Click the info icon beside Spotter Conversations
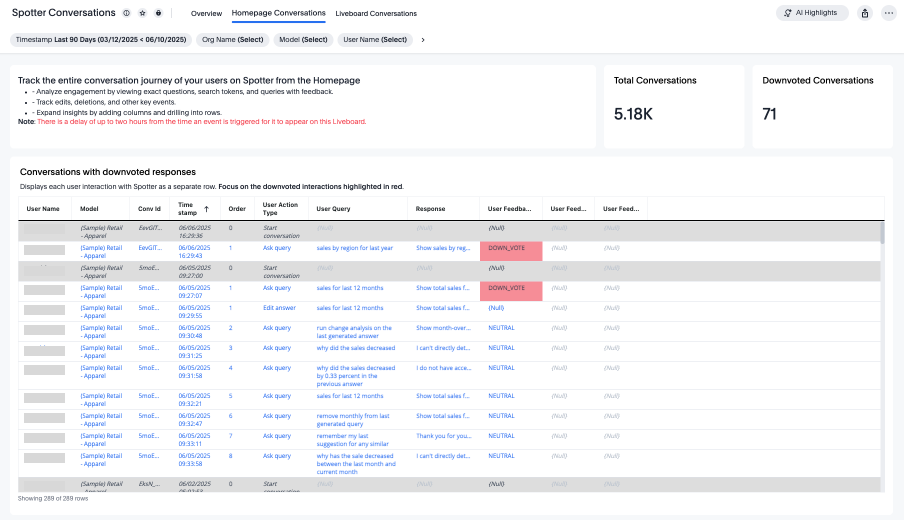 click(126, 14)
